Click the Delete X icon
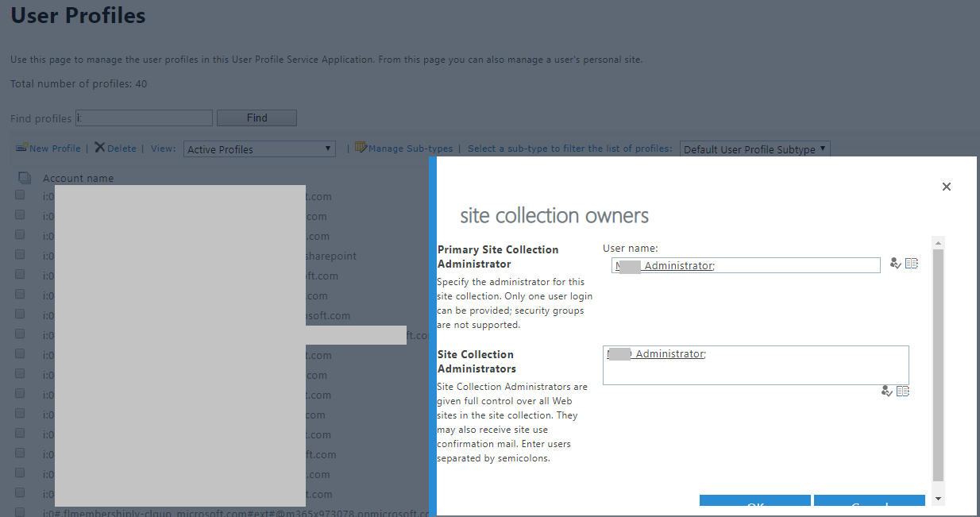Screen dimensions: 980x517 (x=99, y=148)
